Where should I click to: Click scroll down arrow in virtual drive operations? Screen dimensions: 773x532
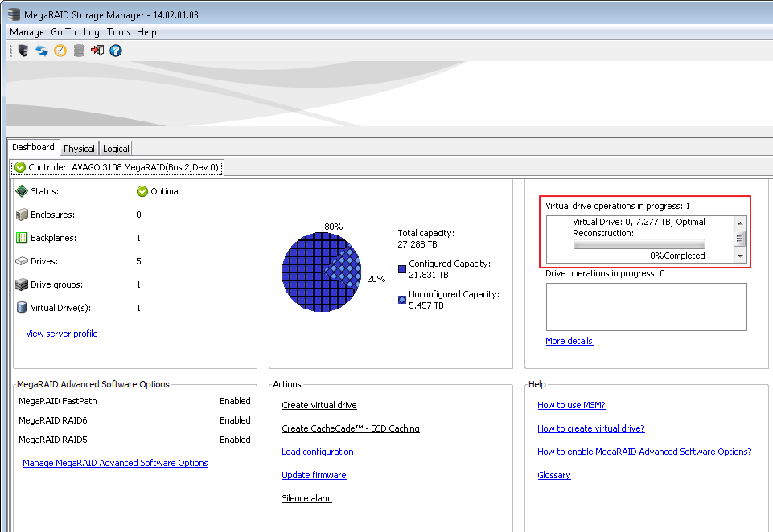(739, 256)
